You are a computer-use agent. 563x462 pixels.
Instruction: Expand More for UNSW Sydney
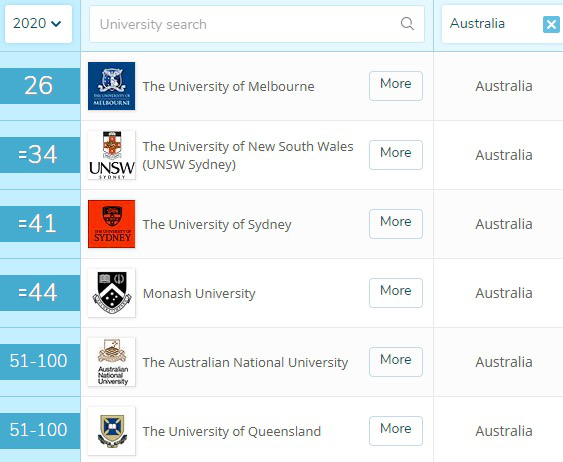[396, 155]
